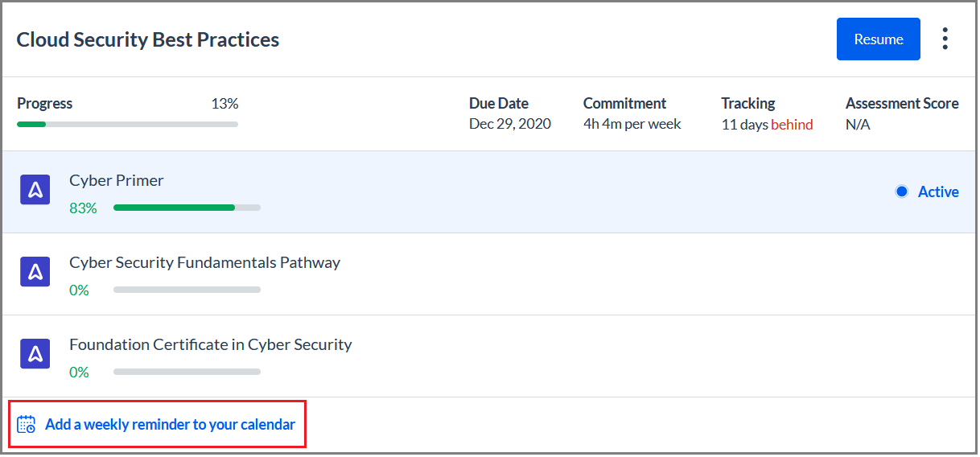
Task: Click the overall 13% progress bar
Action: (127, 124)
